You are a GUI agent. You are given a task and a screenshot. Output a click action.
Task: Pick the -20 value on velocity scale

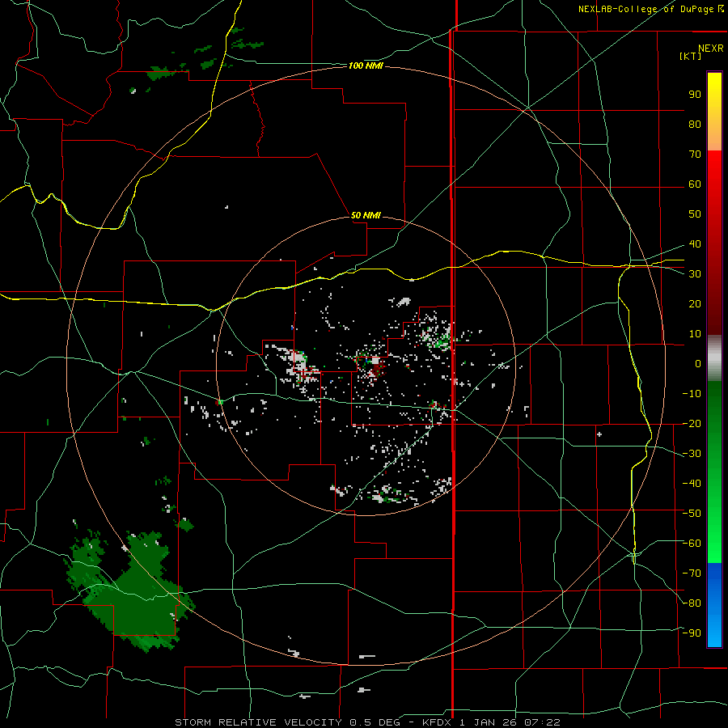(692, 423)
